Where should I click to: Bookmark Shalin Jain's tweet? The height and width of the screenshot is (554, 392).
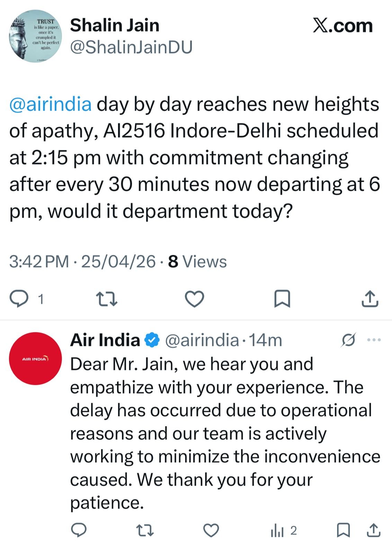pos(282,299)
